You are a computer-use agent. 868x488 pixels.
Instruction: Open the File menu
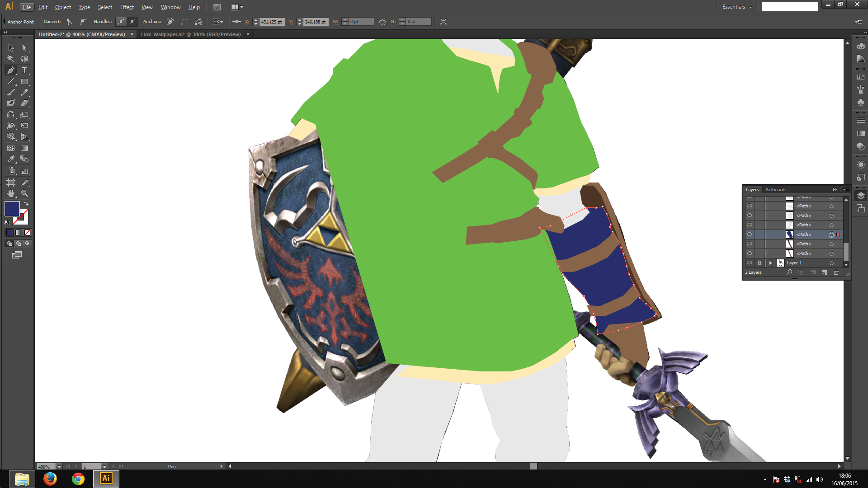click(x=27, y=7)
